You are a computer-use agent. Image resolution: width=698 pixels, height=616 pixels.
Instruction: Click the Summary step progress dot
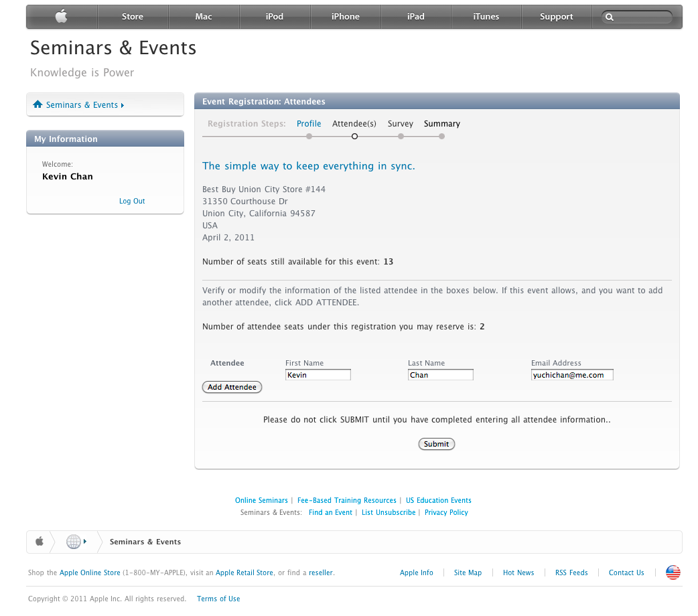pos(441,136)
